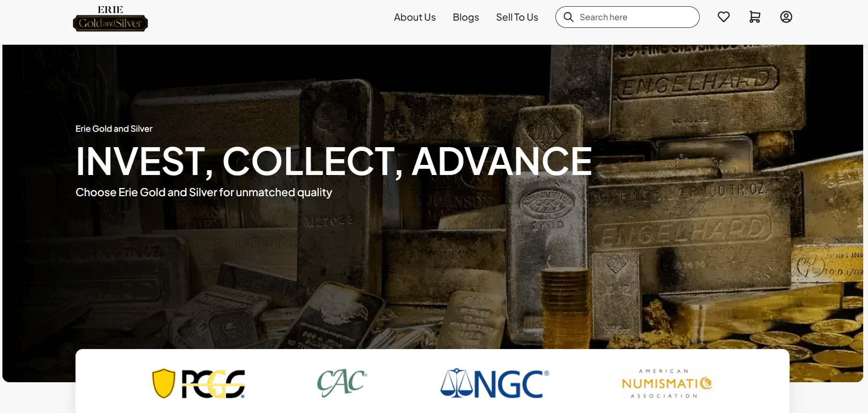The width and height of the screenshot is (868, 413).
Task: Click the INVEST, COLLECT, ADVANCE headline
Action: coord(334,161)
